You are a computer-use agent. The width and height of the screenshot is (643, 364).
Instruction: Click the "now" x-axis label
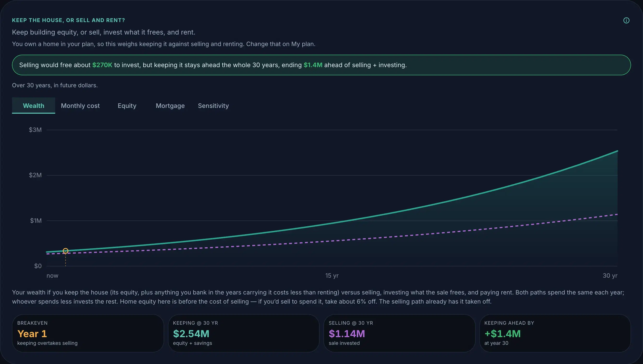coord(52,276)
